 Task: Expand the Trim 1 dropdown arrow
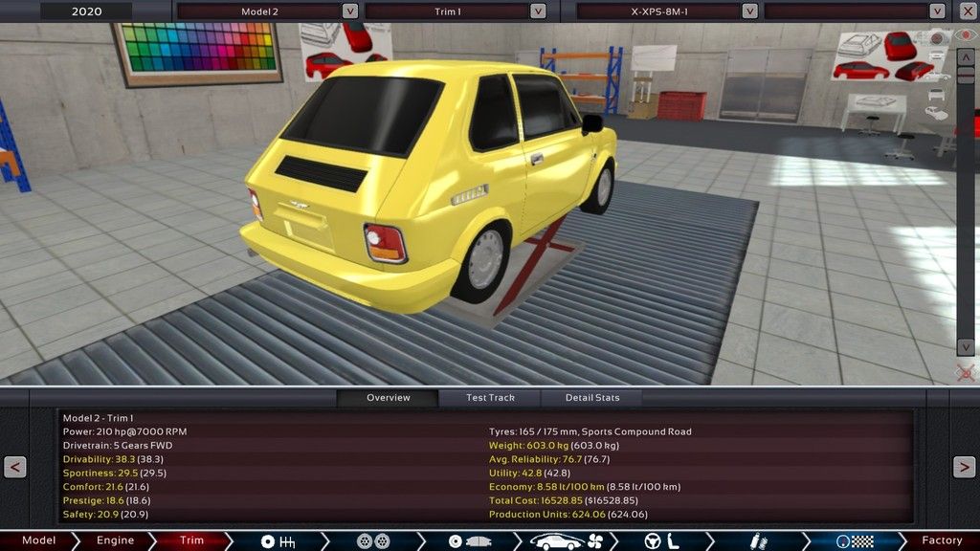(538, 11)
